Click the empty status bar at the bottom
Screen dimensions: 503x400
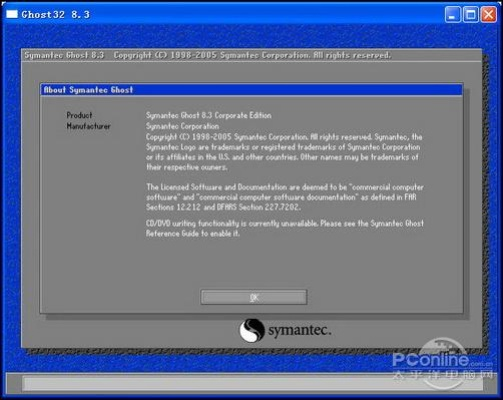point(252,383)
